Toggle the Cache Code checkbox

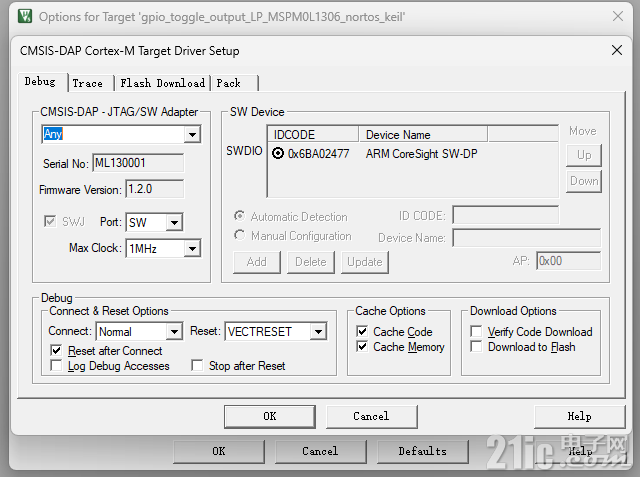click(362, 331)
